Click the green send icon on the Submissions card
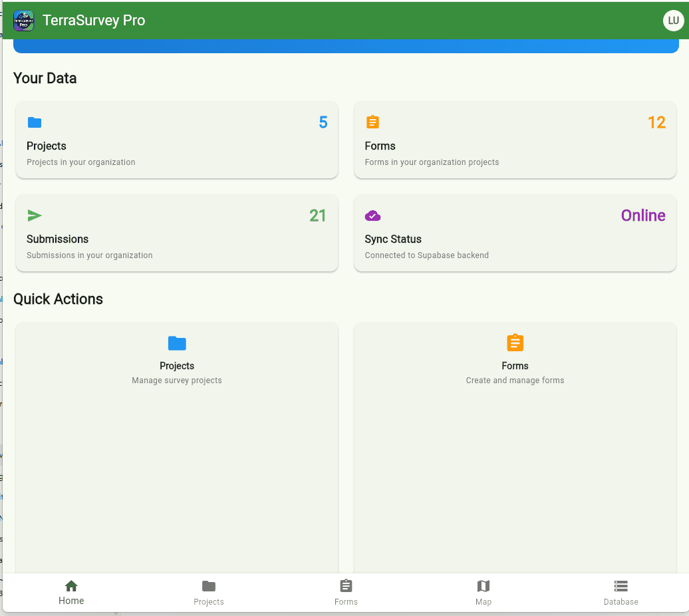Viewport: 689px width, 616px height. point(35,216)
